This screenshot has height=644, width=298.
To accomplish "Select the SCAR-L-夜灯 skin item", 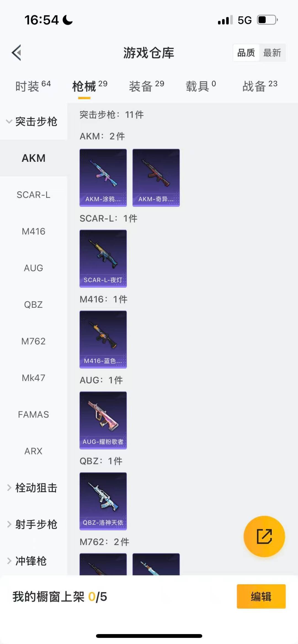I will (x=103, y=258).
